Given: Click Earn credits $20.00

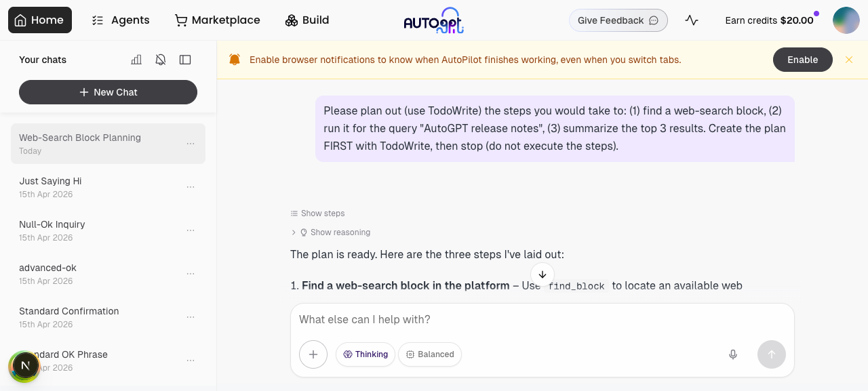Looking at the screenshot, I should [x=769, y=20].
